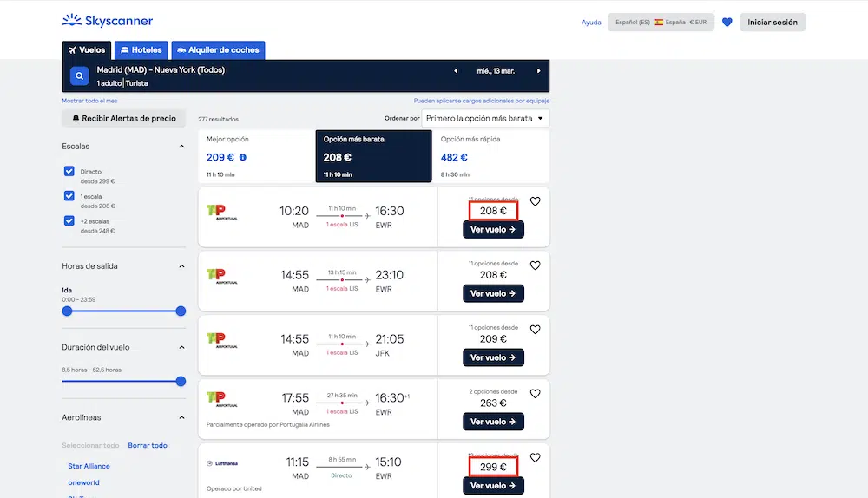868x498 pixels.
Task: Click Borrar todo airlines link
Action: point(148,445)
